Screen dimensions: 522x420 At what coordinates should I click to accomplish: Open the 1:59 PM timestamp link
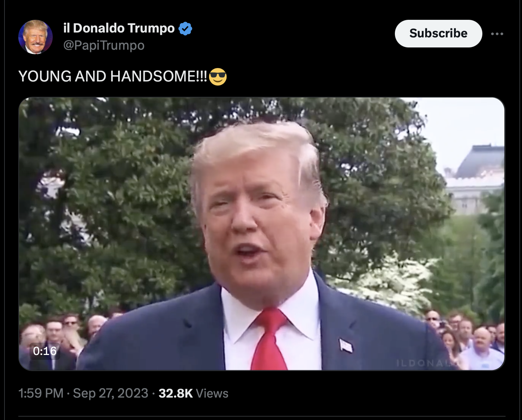pos(41,393)
